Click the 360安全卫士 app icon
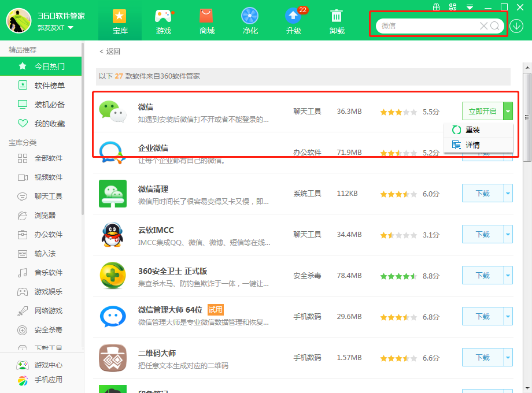 pyautogui.click(x=113, y=275)
